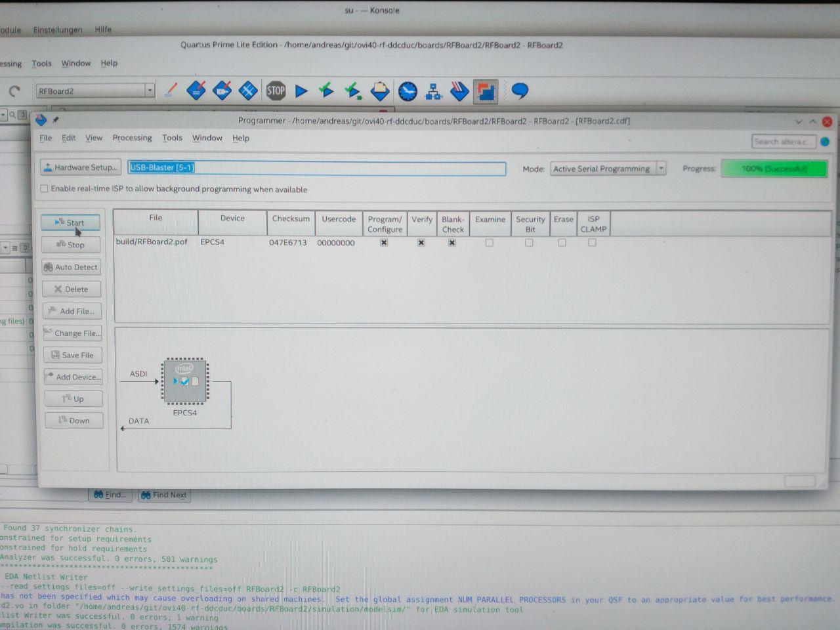Toggle Verify checkbox for RFBoard2.pof
The width and height of the screenshot is (840, 630).
point(421,243)
